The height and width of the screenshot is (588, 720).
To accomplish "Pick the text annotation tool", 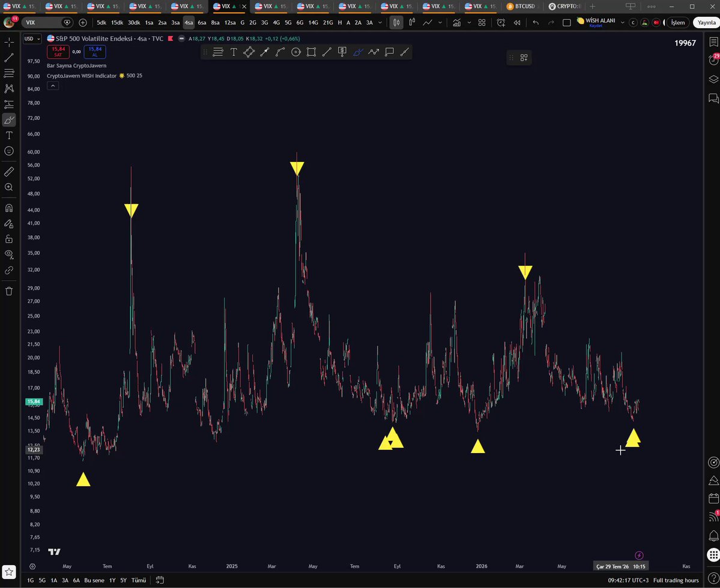I will pos(9,136).
